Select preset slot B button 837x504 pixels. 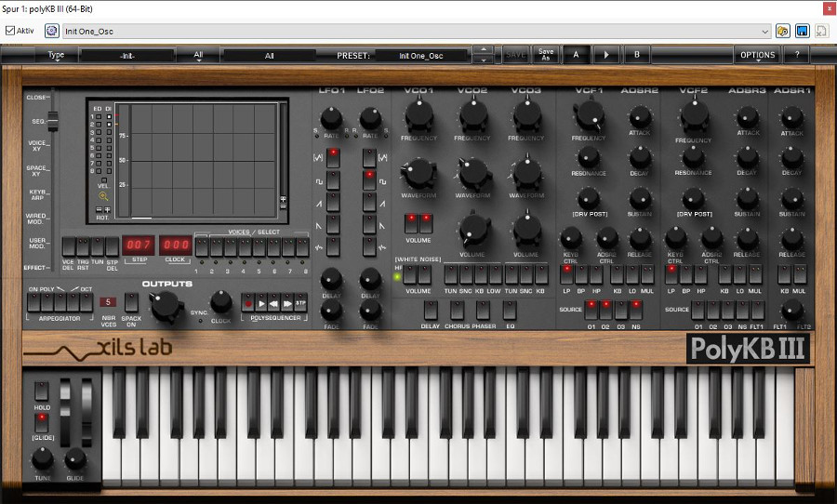pyautogui.click(x=637, y=55)
